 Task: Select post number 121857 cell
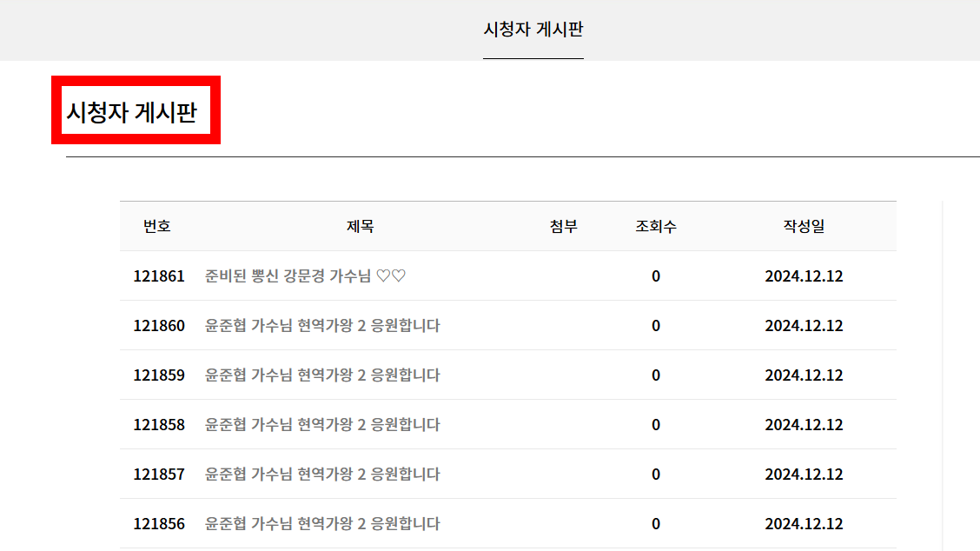tap(159, 474)
